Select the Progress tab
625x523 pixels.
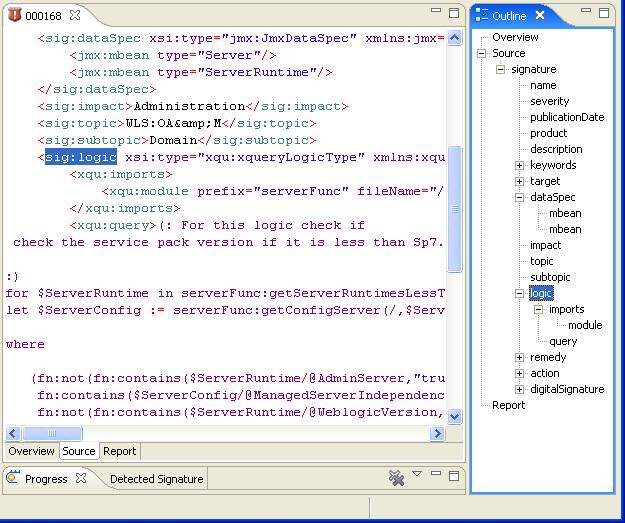[46, 478]
